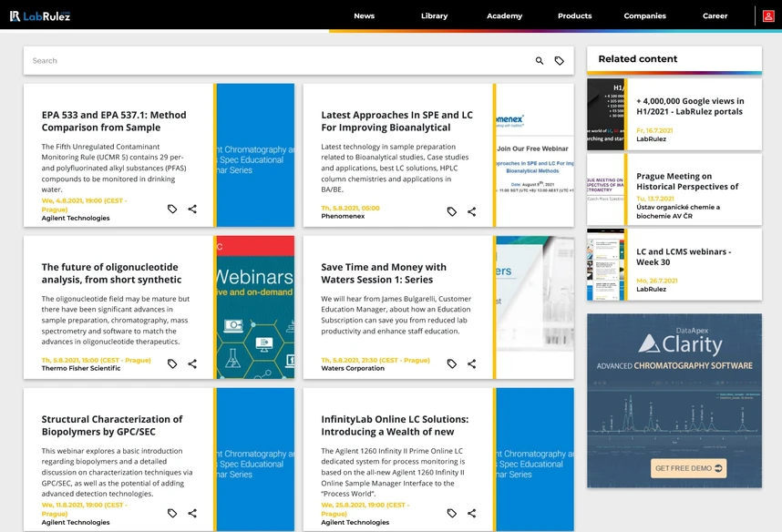Share the Structural Characterization card
The image size is (782, 532).
[x=192, y=513]
